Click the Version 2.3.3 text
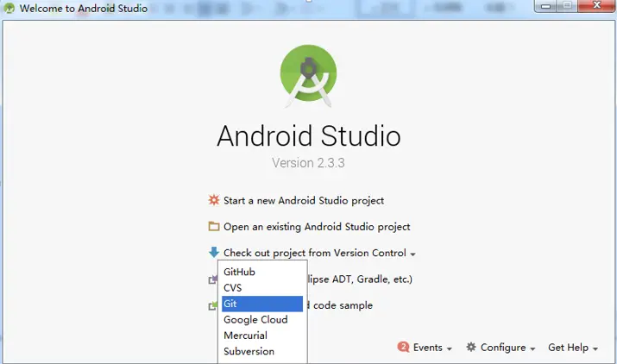 tap(308, 162)
